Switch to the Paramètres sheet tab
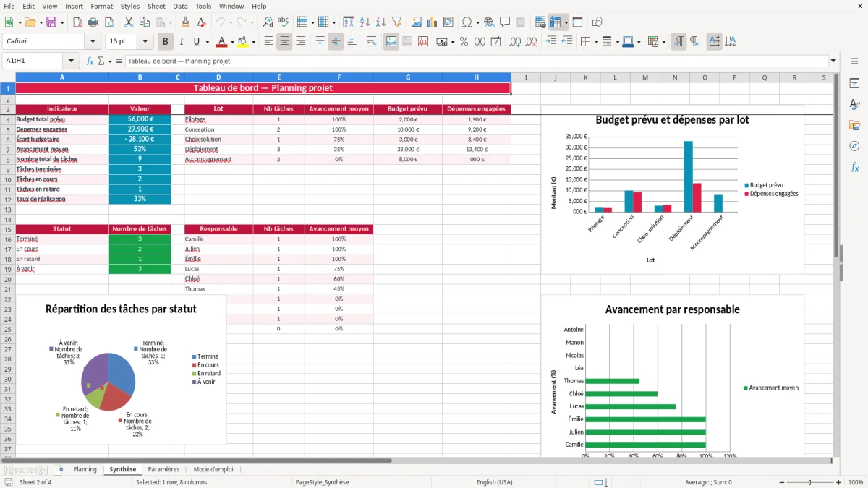 pos(163,469)
